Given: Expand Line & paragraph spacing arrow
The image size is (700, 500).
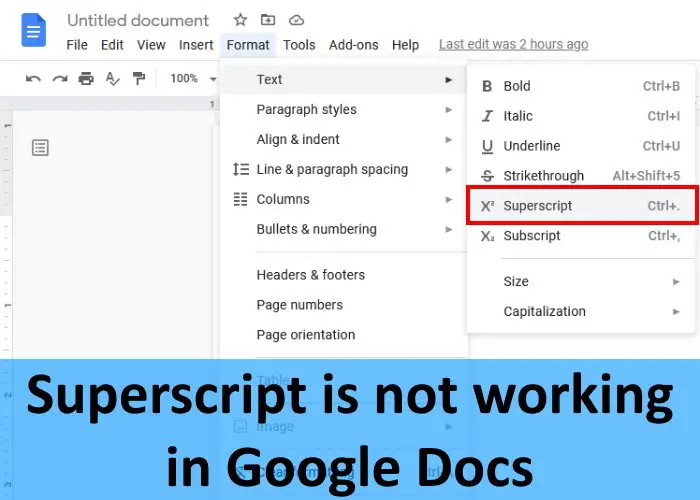Looking at the screenshot, I should pos(449,170).
